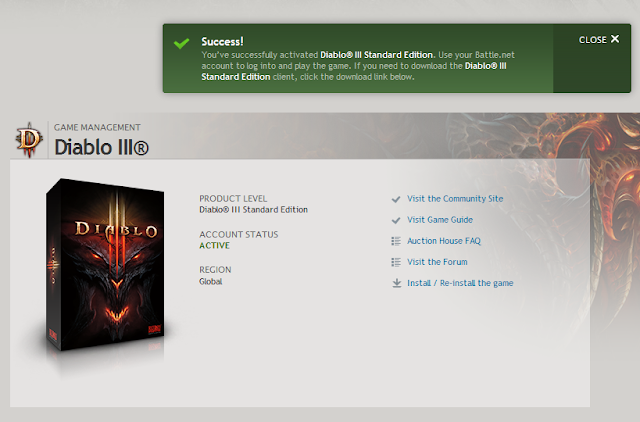Click the Global region value

tap(211, 281)
